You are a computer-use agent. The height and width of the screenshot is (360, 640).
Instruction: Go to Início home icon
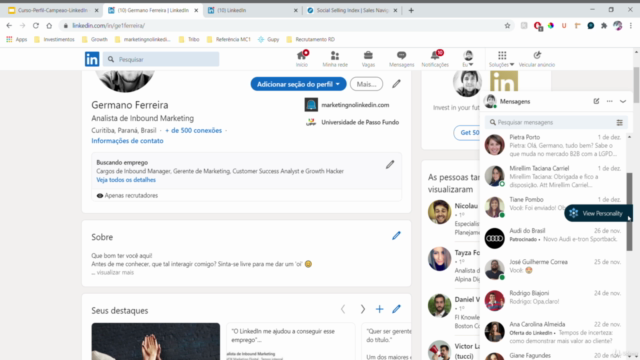point(302,59)
